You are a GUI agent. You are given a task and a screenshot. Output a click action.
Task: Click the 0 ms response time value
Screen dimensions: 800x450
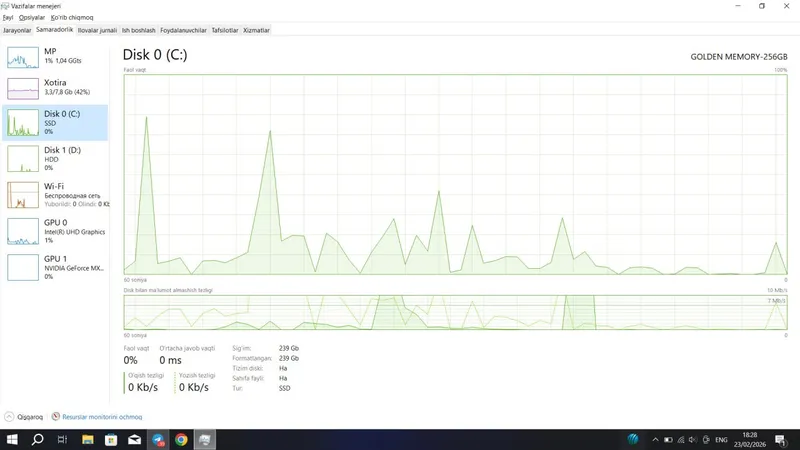tap(170, 360)
